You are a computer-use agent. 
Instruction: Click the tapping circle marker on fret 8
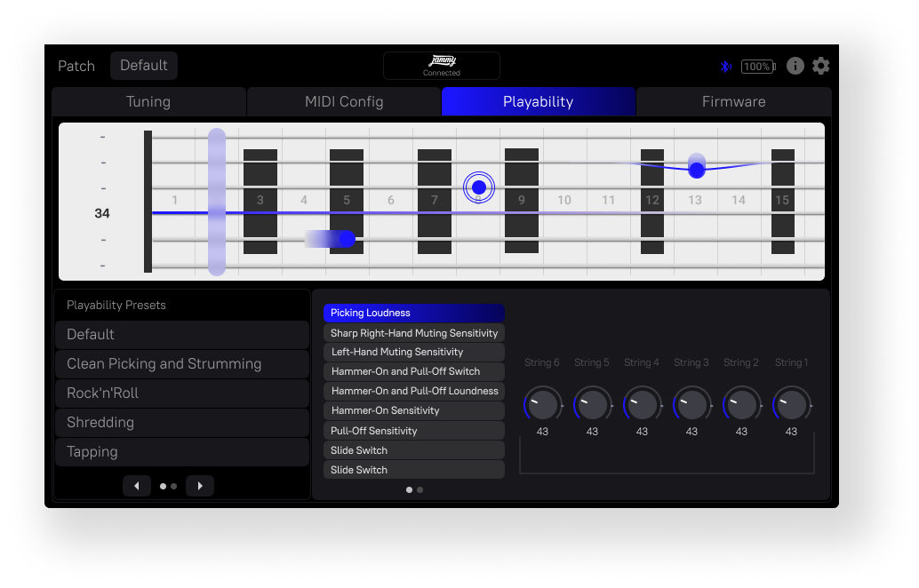(479, 187)
